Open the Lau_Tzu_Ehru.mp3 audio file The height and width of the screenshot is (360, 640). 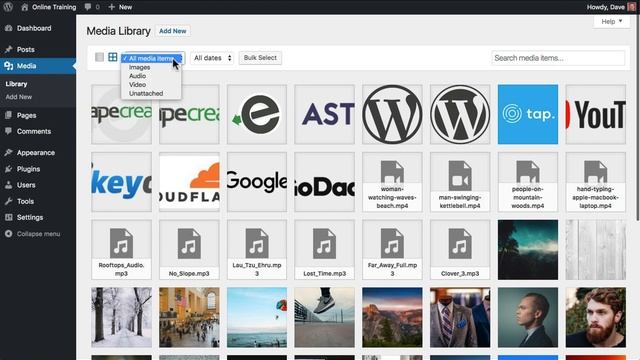(x=257, y=250)
